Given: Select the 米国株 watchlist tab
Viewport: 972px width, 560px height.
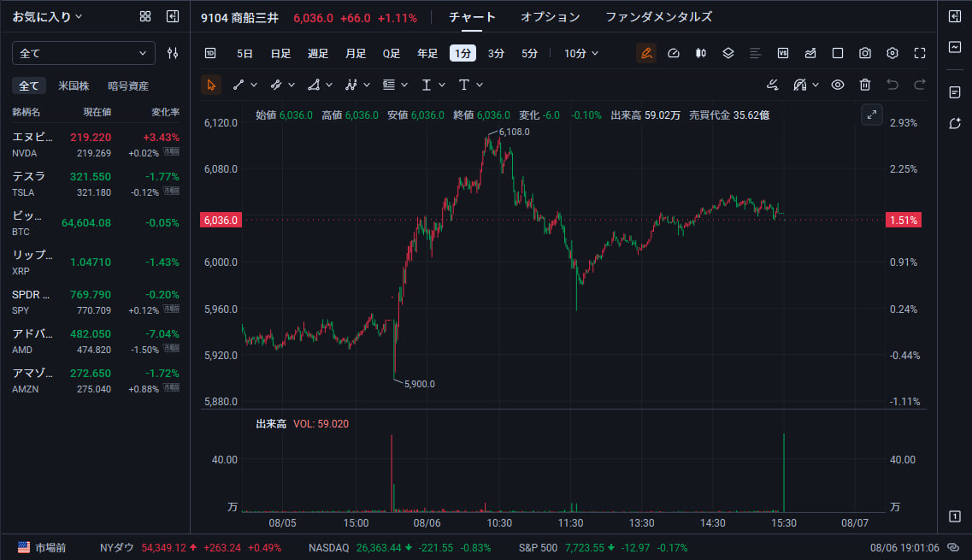Looking at the screenshot, I should tap(74, 85).
